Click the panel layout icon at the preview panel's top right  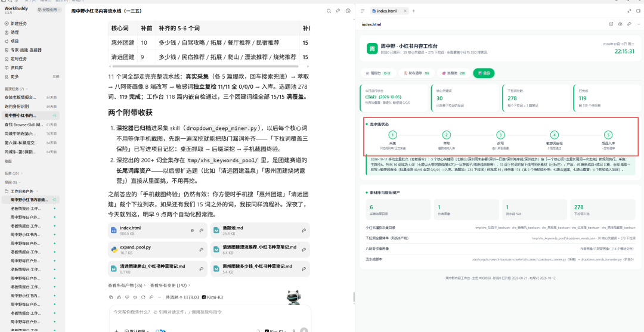(x=639, y=11)
